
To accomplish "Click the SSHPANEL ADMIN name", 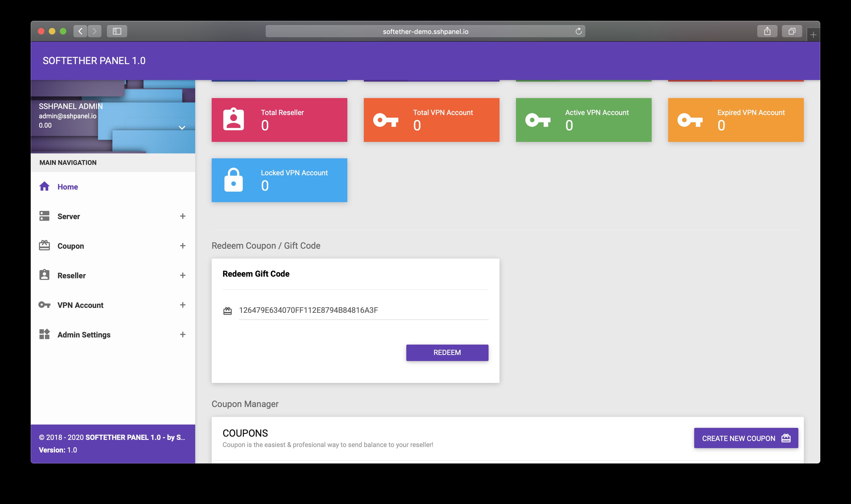I will (71, 106).
